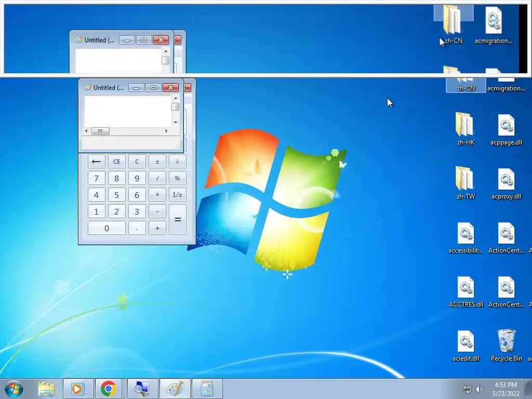Click digit 9 on Calculator
This screenshot has height=399, width=532.
coord(137,178)
